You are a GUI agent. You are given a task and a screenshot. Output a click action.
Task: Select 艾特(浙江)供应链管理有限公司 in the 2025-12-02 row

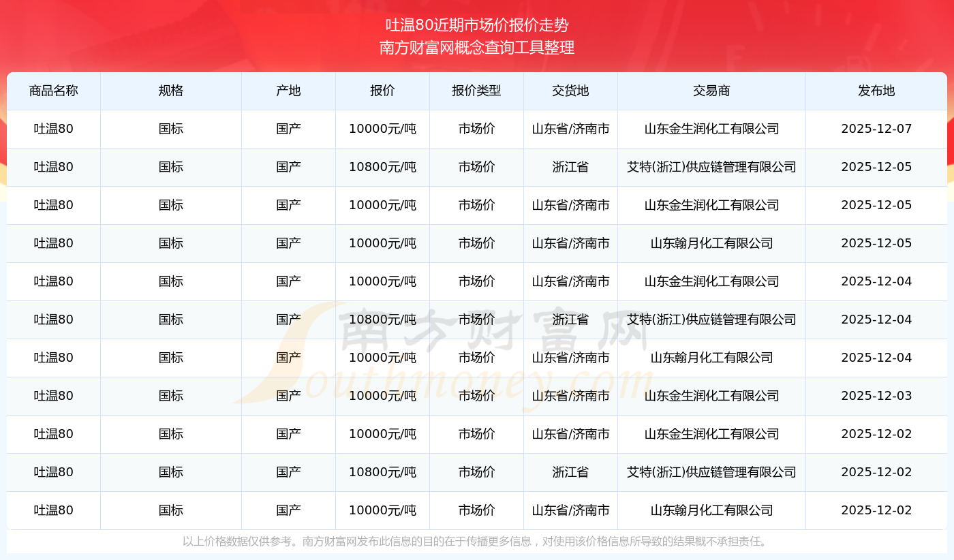pyautogui.click(x=711, y=472)
